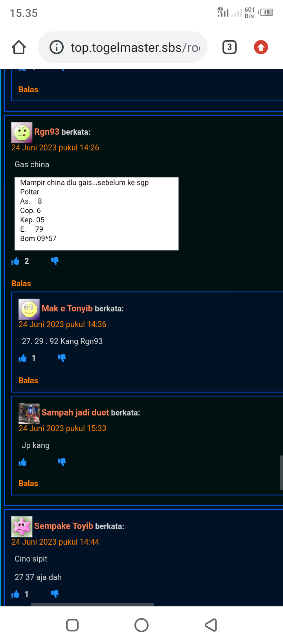
Task: Click Balas under Mak e Tonyib's reply
Action: point(28,381)
